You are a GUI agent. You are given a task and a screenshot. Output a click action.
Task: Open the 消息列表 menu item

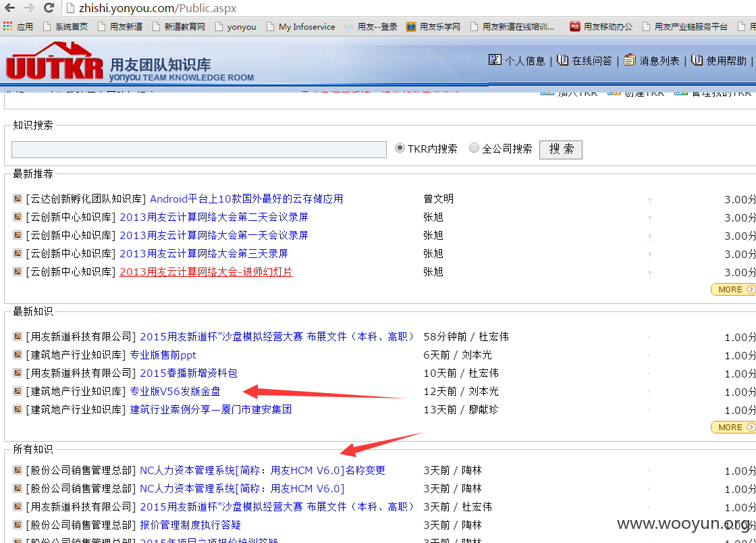651,60
